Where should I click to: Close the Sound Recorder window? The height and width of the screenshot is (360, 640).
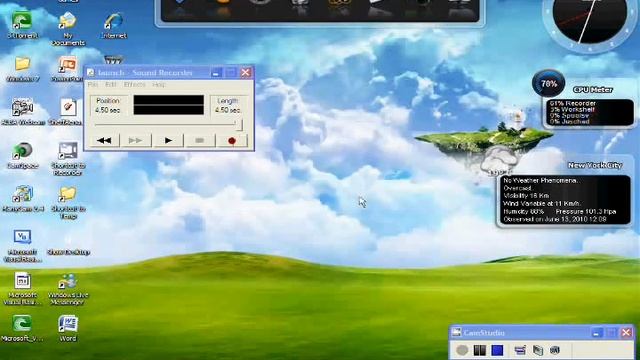245,73
